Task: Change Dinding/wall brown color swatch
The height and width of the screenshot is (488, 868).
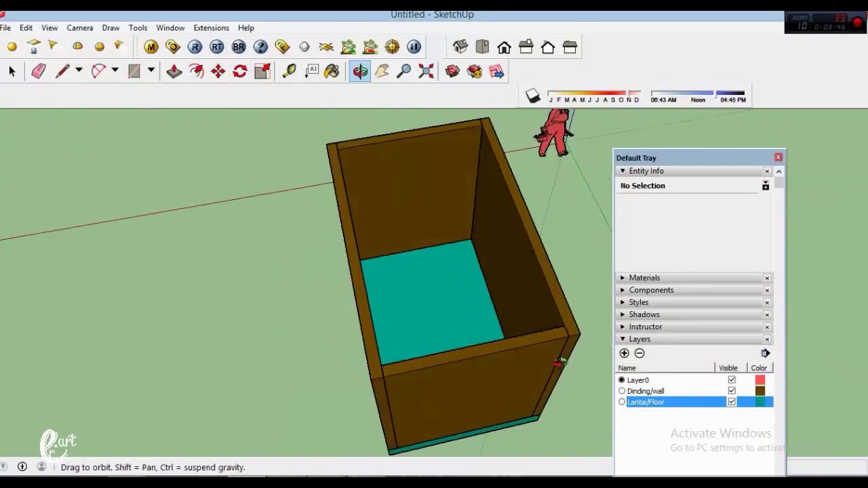Action: tap(760, 391)
